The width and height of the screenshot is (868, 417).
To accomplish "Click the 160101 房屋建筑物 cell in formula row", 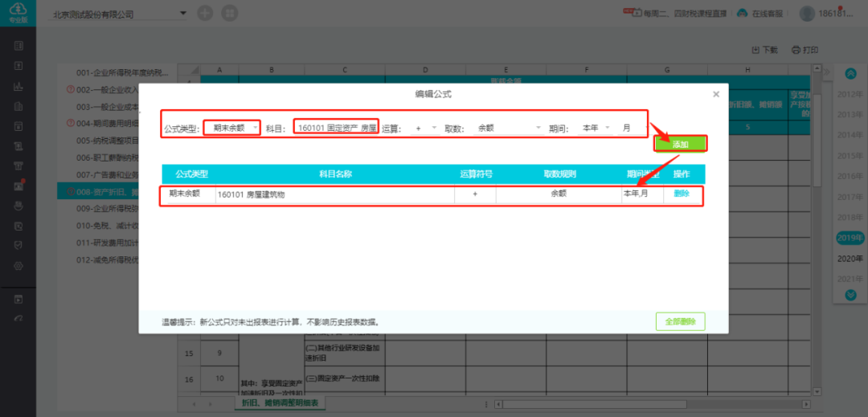I will [x=335, y=194].
